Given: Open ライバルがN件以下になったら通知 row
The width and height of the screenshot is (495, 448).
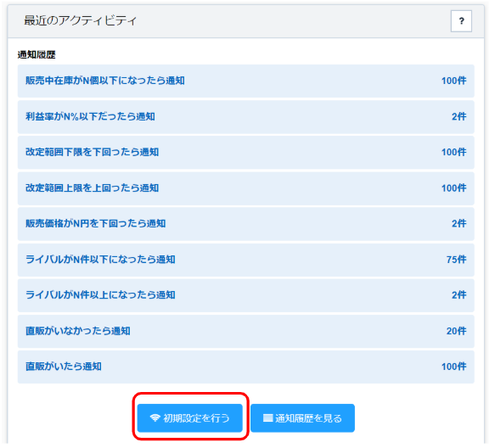Looking at the screenshot, I should (x=246, y=260).
